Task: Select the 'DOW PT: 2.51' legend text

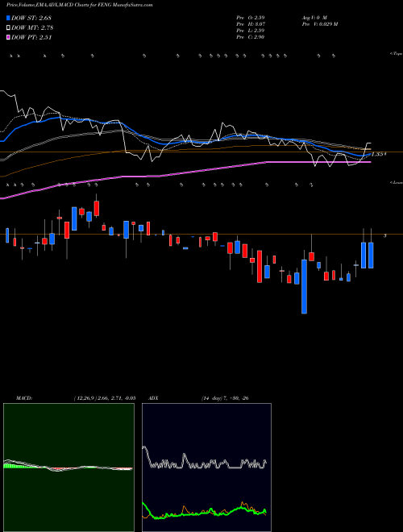Action: tap(31, 37)
